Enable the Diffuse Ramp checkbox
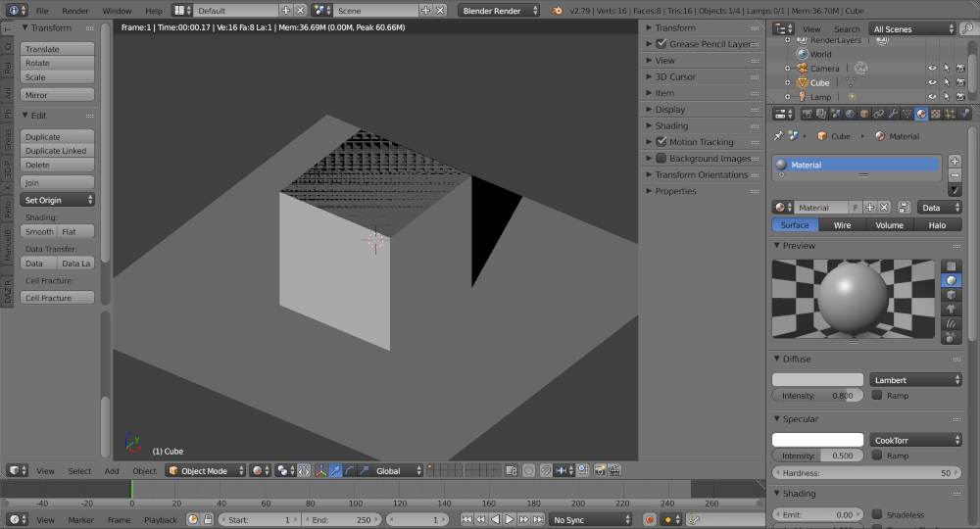 877,396
